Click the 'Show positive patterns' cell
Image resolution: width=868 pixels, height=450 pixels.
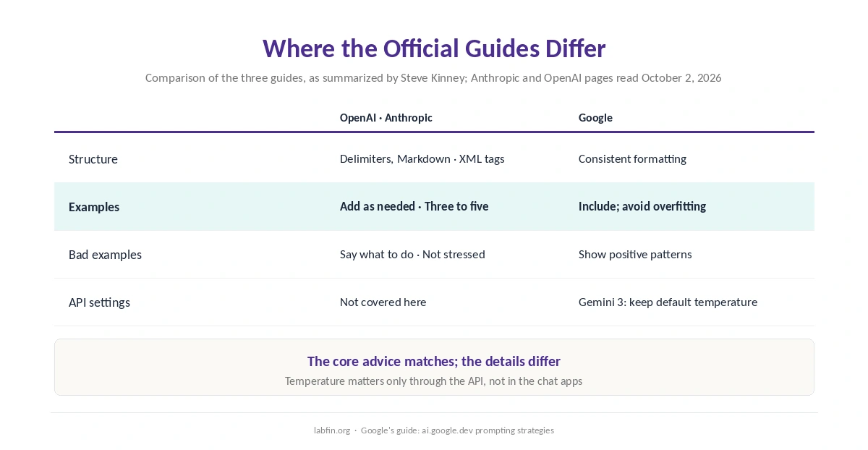[x=635, y=254]
